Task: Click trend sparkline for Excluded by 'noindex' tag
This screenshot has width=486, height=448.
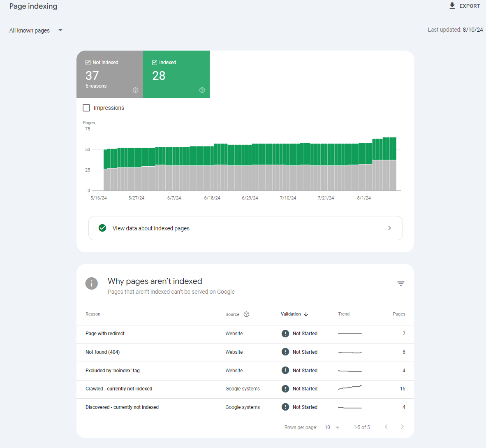Action: coord(349,371)
